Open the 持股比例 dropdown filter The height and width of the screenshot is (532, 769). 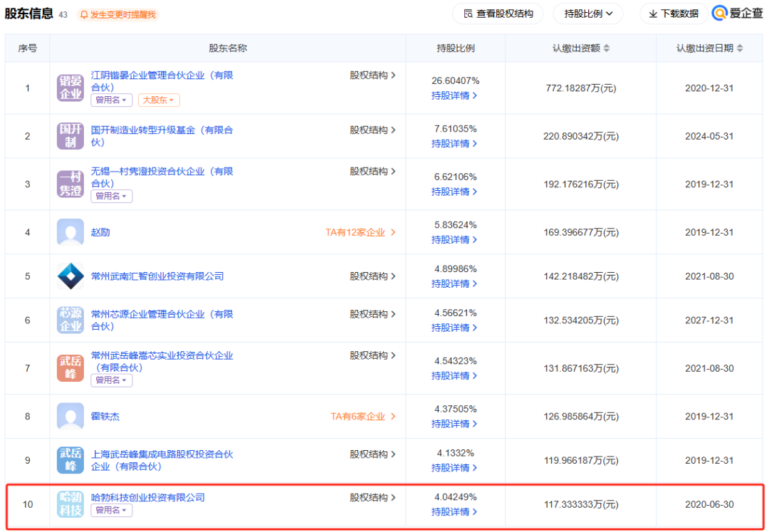click(588, 14)
